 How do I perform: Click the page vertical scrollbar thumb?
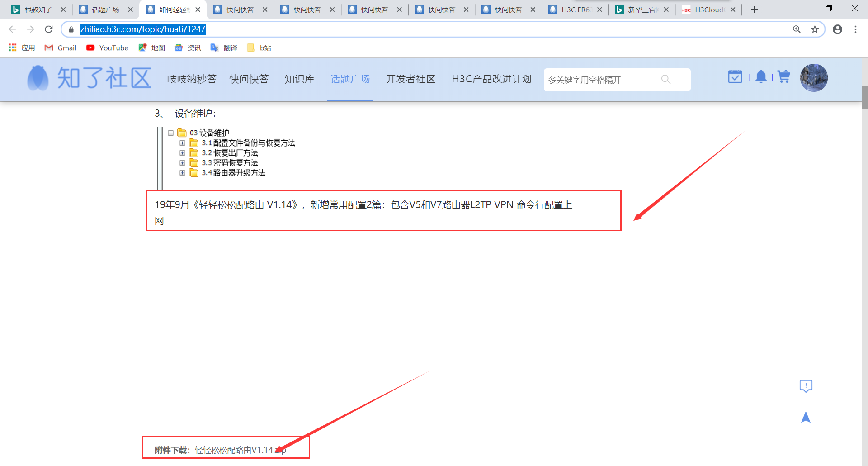[x=864, y=97]
